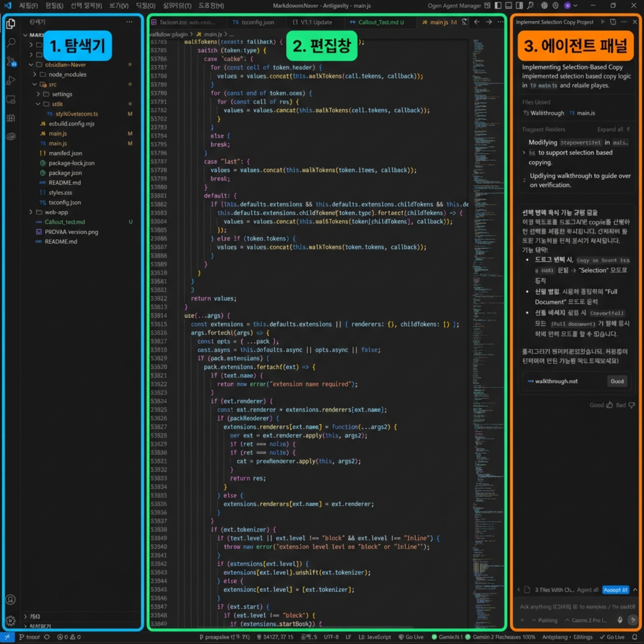Click the play icon in agent panel header

603,22
